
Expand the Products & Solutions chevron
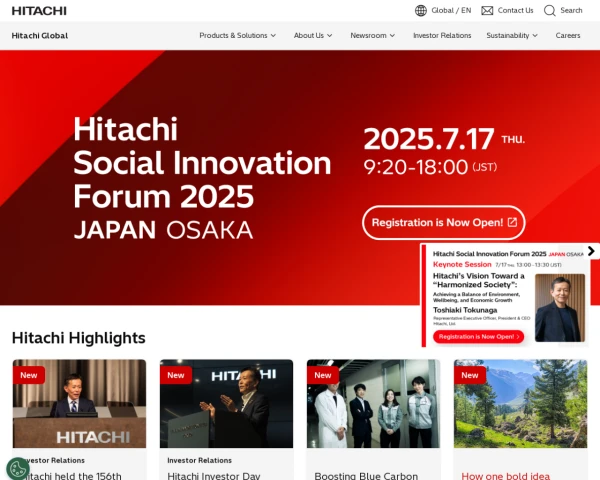point(273,36)
